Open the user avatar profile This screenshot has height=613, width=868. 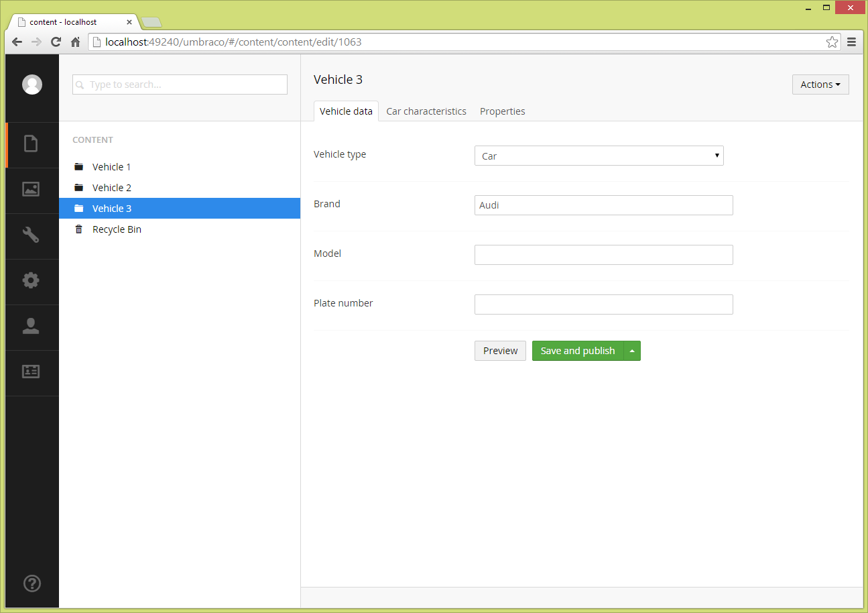click(x=32, y=85)
